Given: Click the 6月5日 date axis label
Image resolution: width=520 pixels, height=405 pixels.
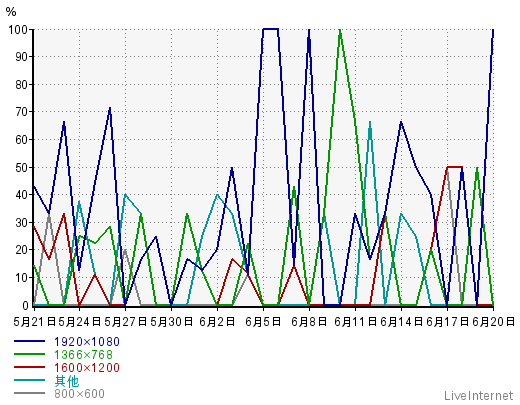Looking at the screenshot, I should point(263,322).
